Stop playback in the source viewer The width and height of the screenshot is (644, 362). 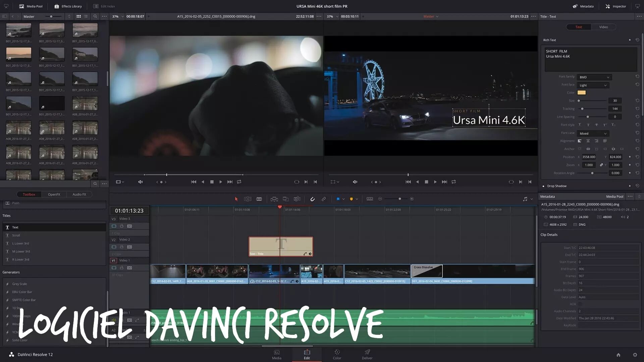(212, 182)
